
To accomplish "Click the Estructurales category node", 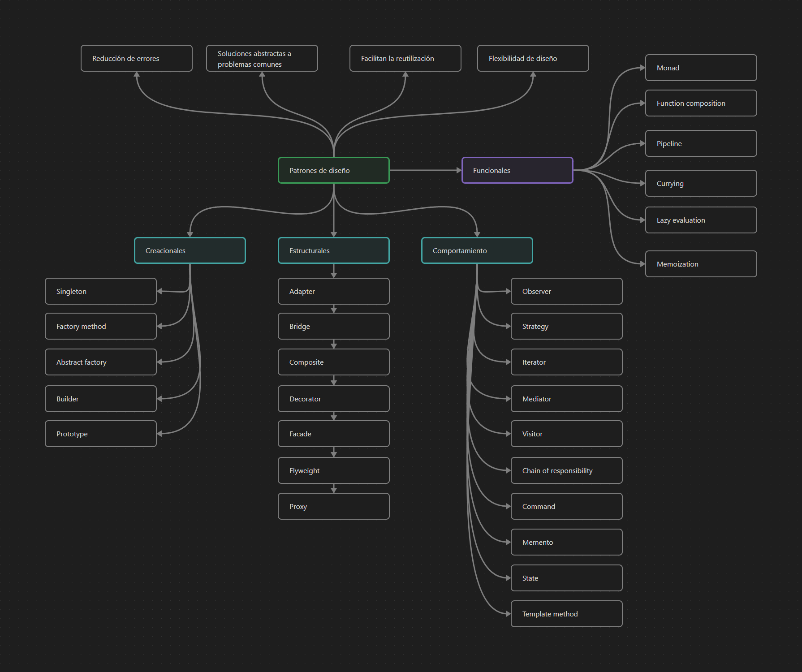I will [x=334, y=250].
